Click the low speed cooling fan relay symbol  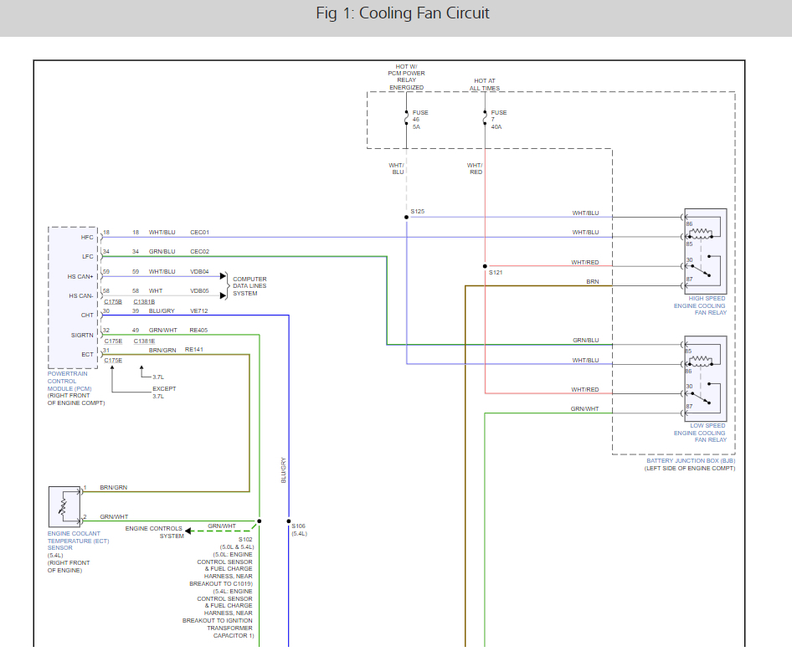tap(705, 378)
